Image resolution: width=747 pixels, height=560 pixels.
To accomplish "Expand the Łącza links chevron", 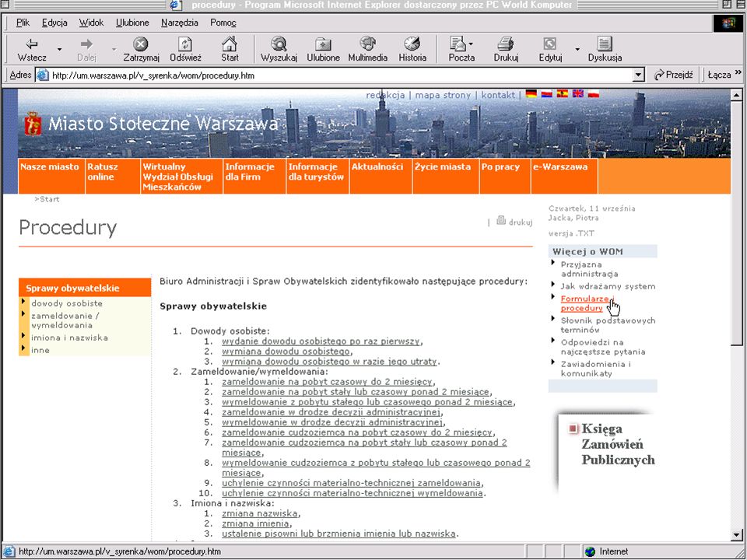I will [x=738, y=72].
